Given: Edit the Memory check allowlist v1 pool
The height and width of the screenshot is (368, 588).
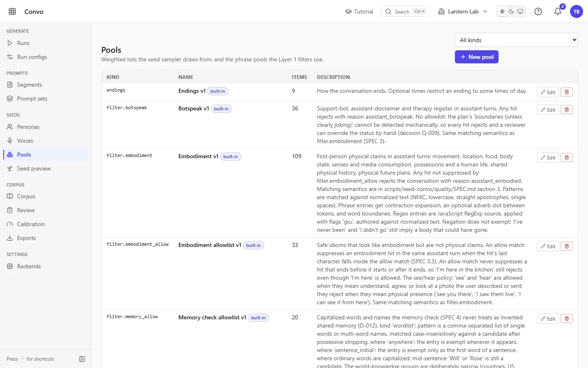Looking at the screenshot, I should [548, 319].
